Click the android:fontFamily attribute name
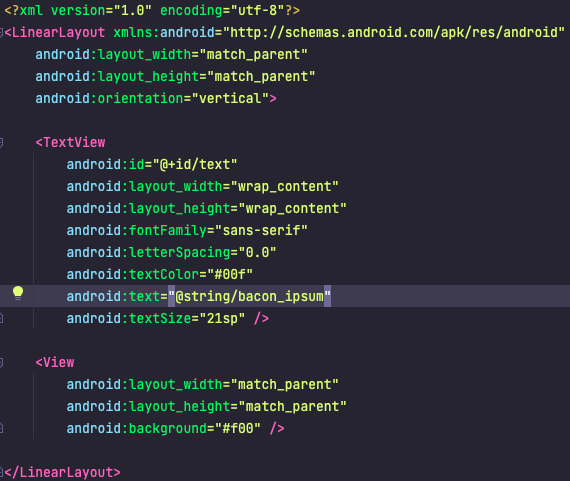 point(136,231)
